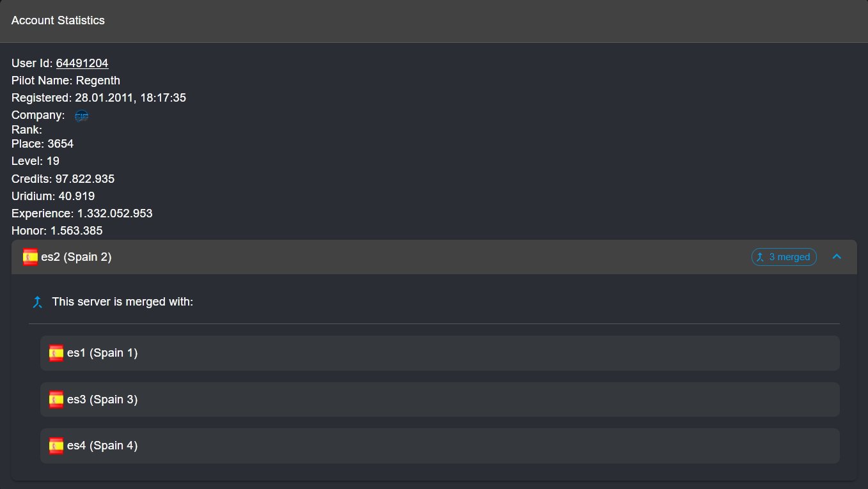Click the merge icon inside the 3 merged badge
Image resolution: width=868 pixels, height=489 pixels.
pyautogui.click(x=760, y=257)
